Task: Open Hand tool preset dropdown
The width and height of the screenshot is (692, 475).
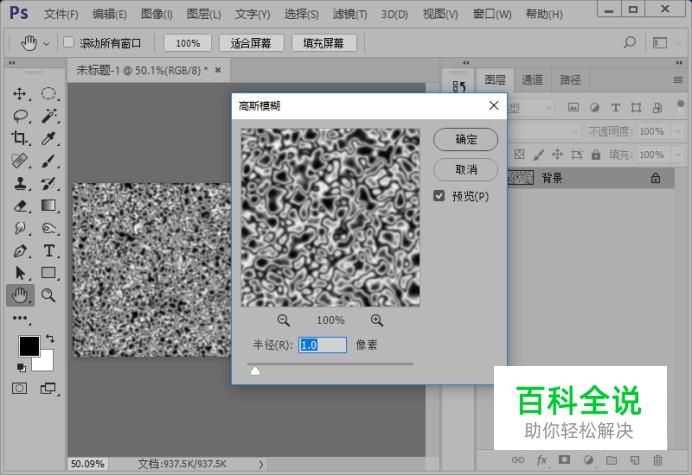Action: coord(46,44)
